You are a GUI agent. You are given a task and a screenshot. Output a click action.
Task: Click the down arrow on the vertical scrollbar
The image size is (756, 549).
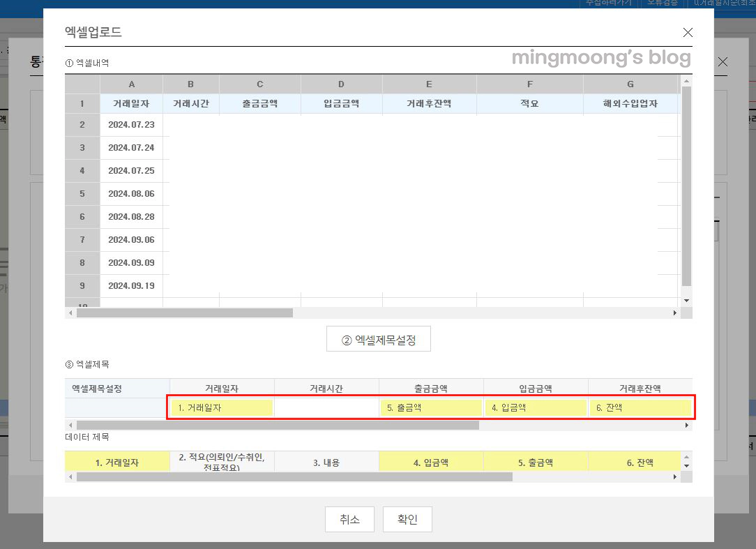pos(686,300)
